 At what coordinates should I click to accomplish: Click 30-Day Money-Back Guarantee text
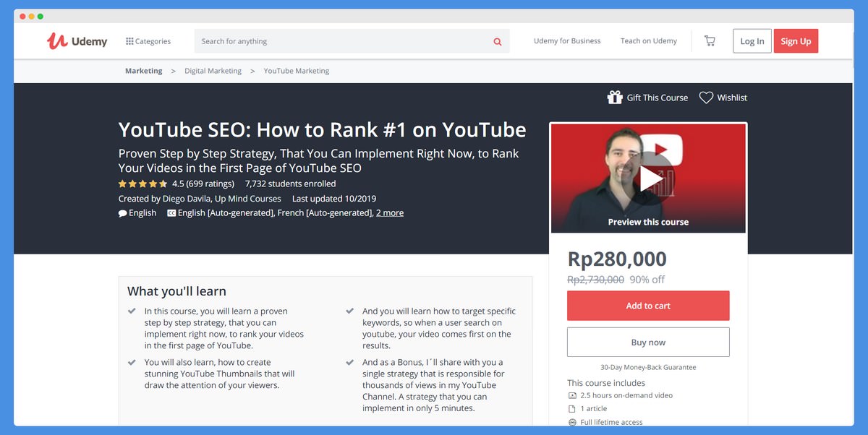coord(648,367)
